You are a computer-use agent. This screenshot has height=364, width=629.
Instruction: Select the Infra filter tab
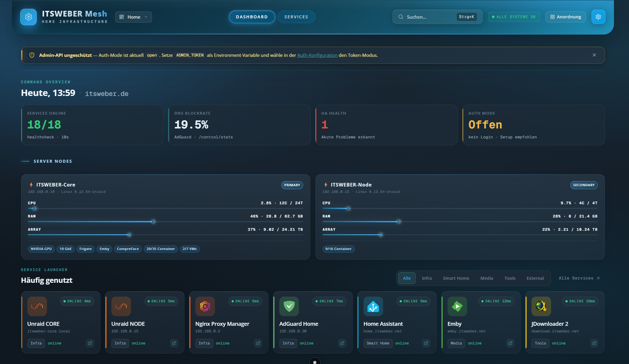coord(427,278)
